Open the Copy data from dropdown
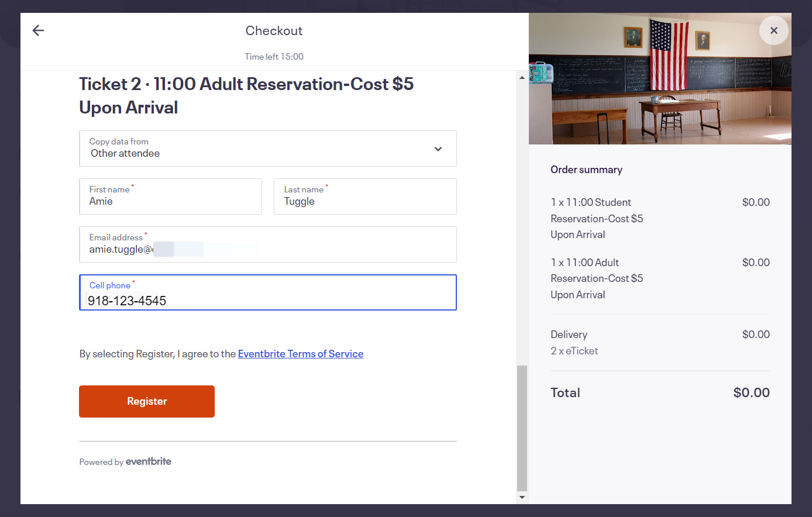Image resolution: width=812 pixels, height=517 pixels. click(x=268, y=149)
